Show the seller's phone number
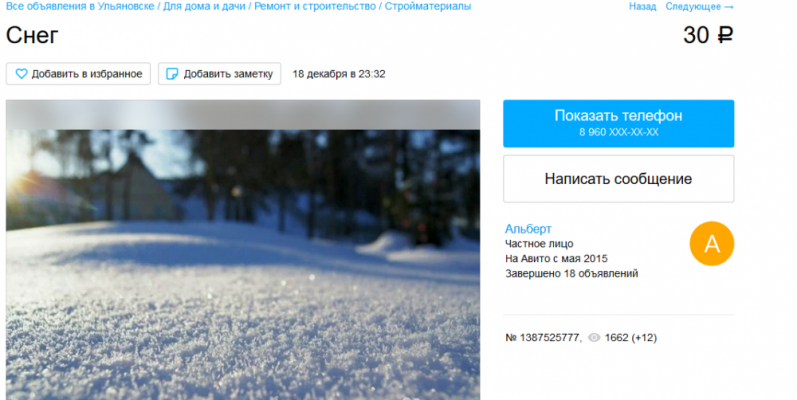 tap(619, 124)
